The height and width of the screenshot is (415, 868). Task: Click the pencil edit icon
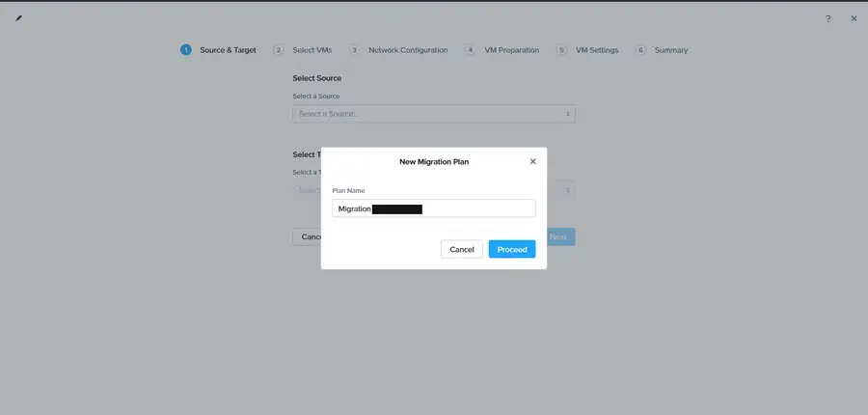point(19,18)
